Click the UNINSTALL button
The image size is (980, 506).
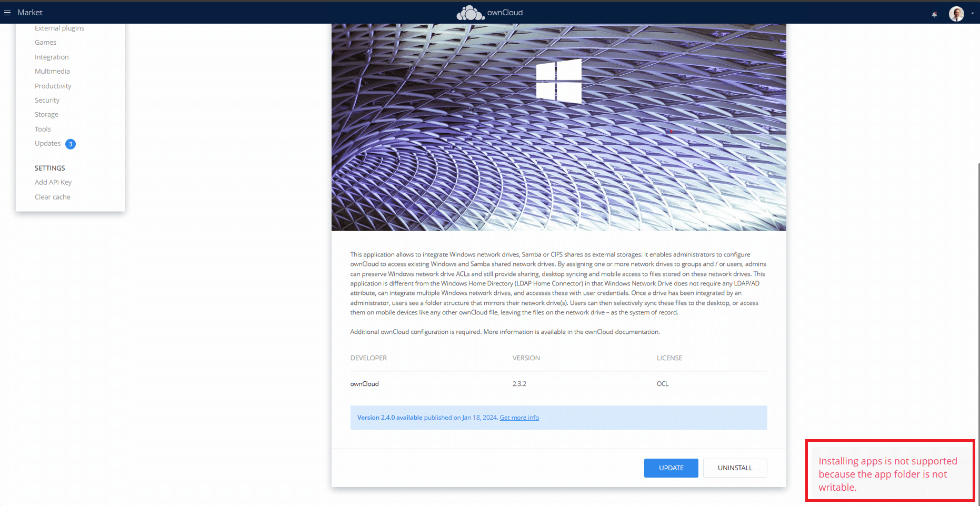pyautogui.click(x=735, y=468)
